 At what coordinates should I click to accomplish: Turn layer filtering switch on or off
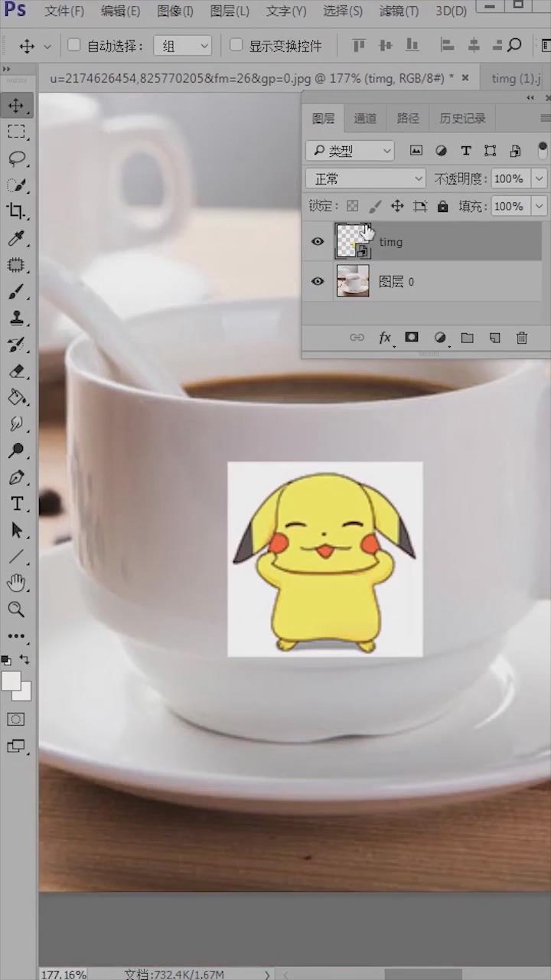[543, 150]
